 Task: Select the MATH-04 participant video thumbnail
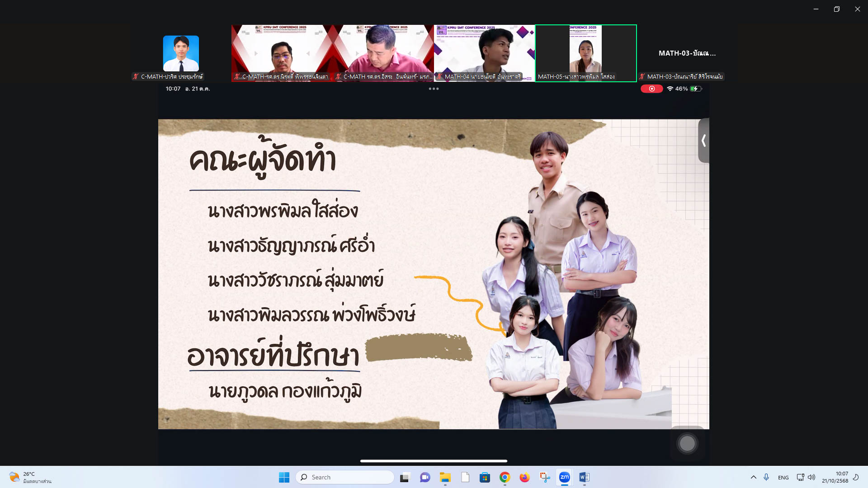[484, 53]
